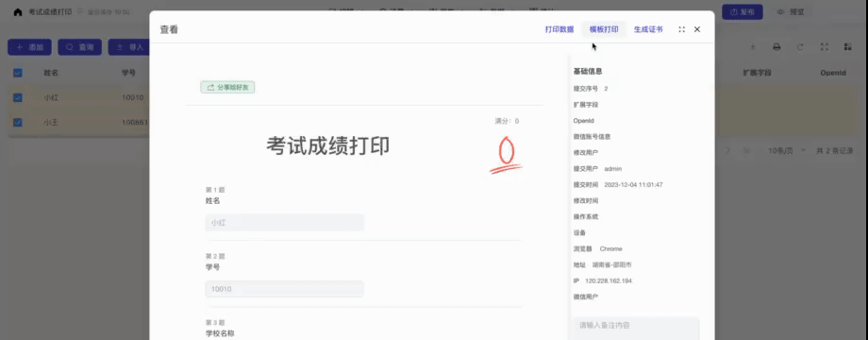Click the green 分享给好友 share button
The image size is (868, 340).
tap(227, 88)
